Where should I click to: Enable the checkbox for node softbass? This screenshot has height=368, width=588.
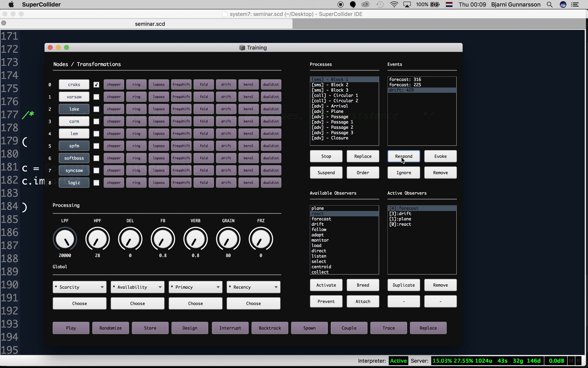[96, 158]
